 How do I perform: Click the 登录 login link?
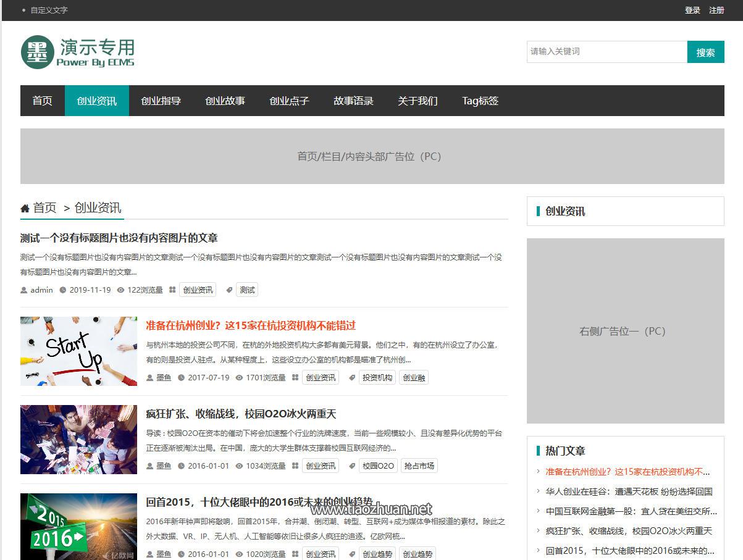point(692,10)
